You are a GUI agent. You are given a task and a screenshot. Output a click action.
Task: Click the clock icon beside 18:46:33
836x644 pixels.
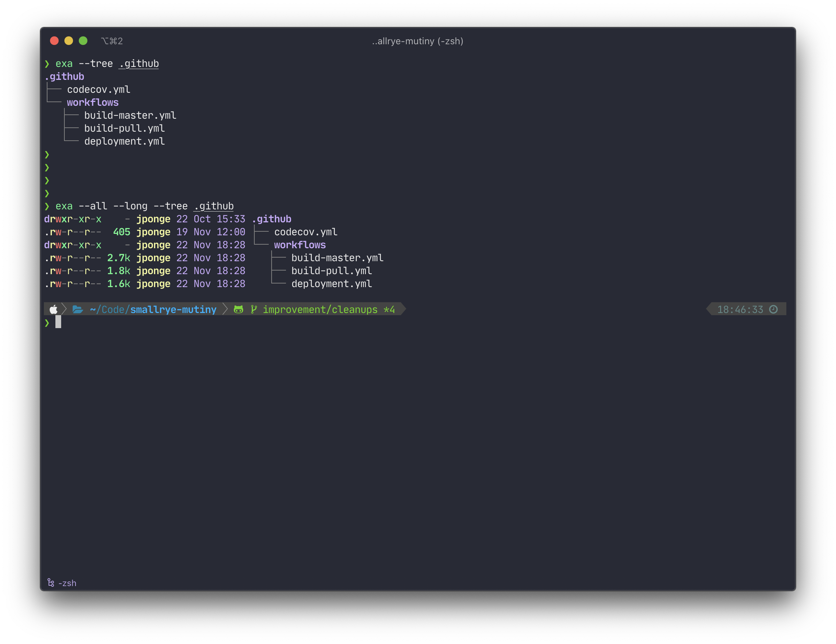[x=773, y=309]
